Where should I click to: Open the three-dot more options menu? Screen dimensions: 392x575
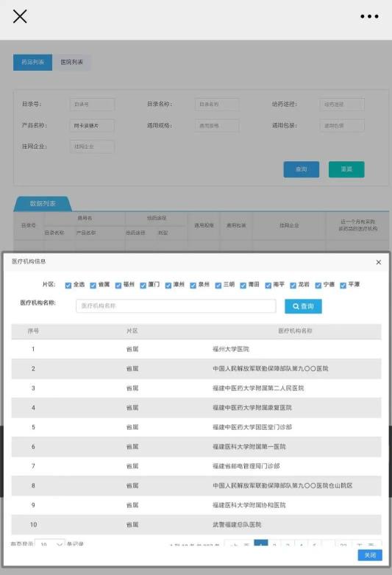click(x=369, y=16)
